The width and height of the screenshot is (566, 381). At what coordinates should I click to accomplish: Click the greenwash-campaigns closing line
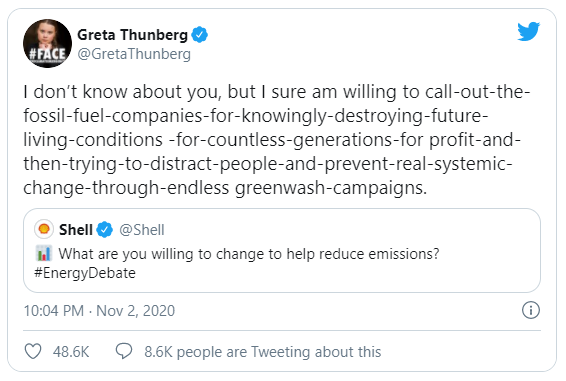tap(225, 188)
